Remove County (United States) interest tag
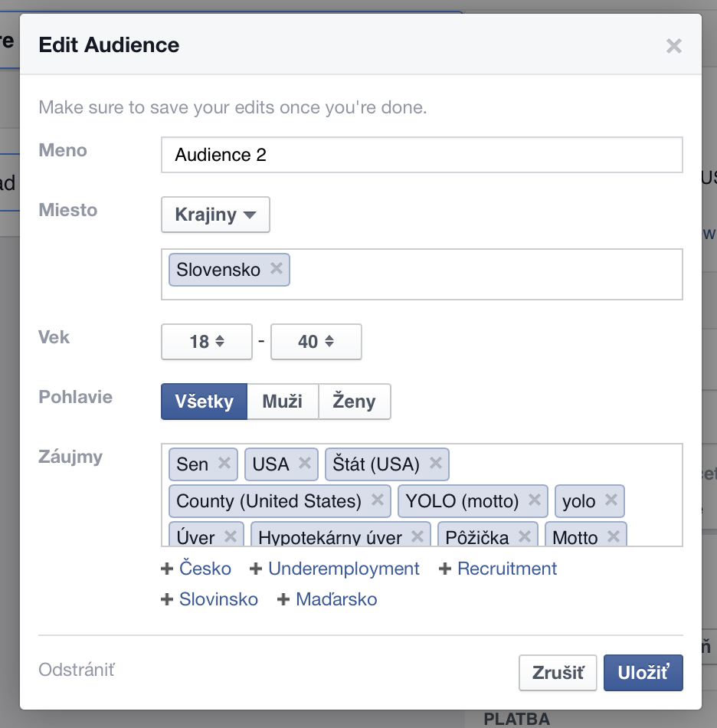This screenshot has width=717, height=728. 377,500
